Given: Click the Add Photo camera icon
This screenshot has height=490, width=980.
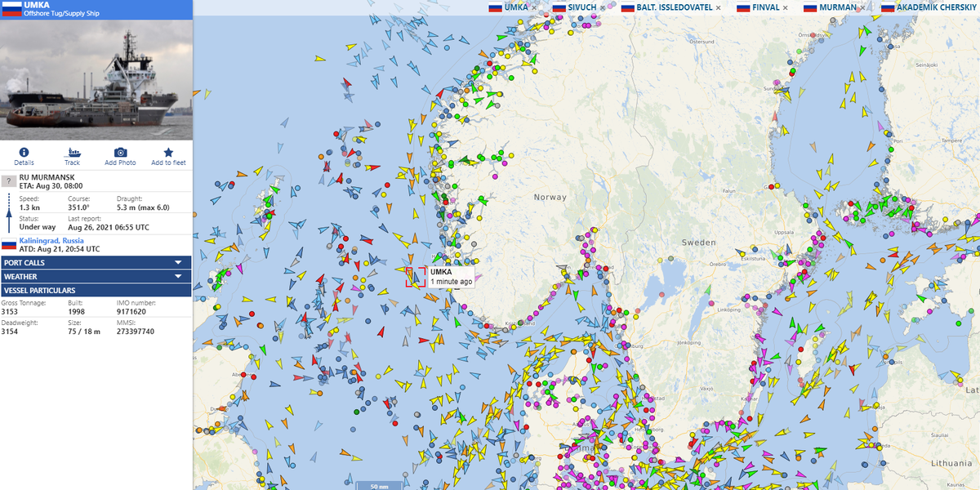Looking at the screenshot, I should [120, 153].
